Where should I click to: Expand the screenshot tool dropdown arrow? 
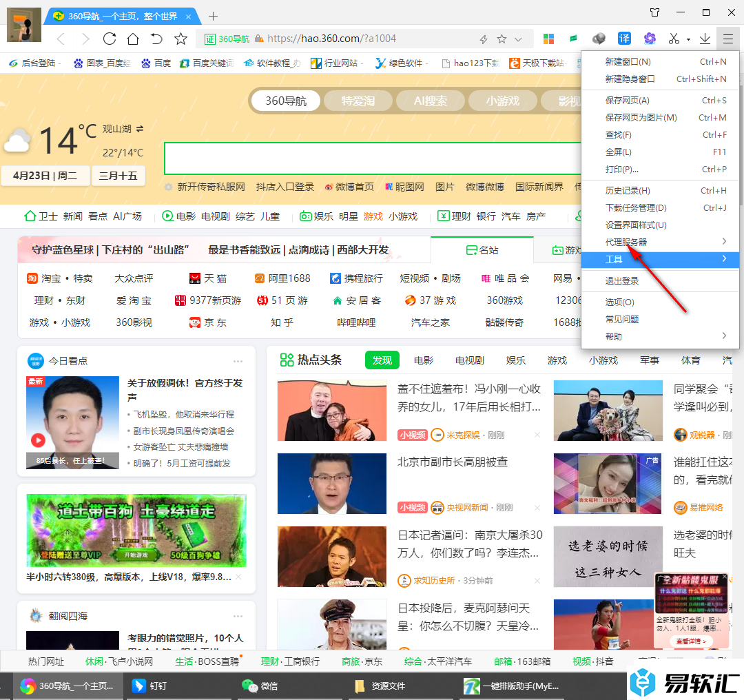(688, 40)
